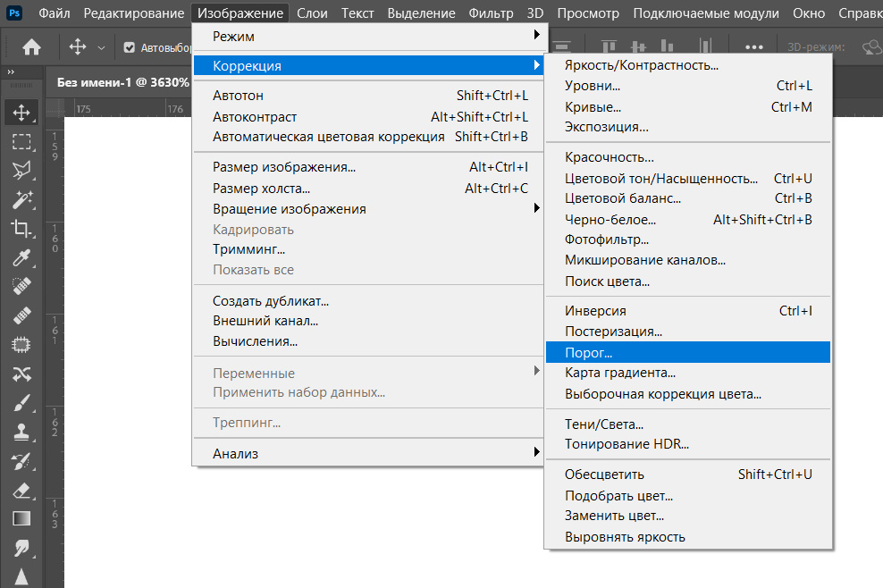Activate the Crop tool
Viewport: 883px width, 588px height.
click(21, 229)
